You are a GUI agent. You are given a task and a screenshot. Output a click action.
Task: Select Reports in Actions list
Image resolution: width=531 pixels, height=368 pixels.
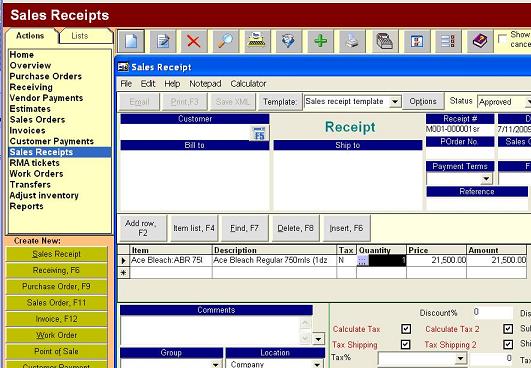pos(60,206)
